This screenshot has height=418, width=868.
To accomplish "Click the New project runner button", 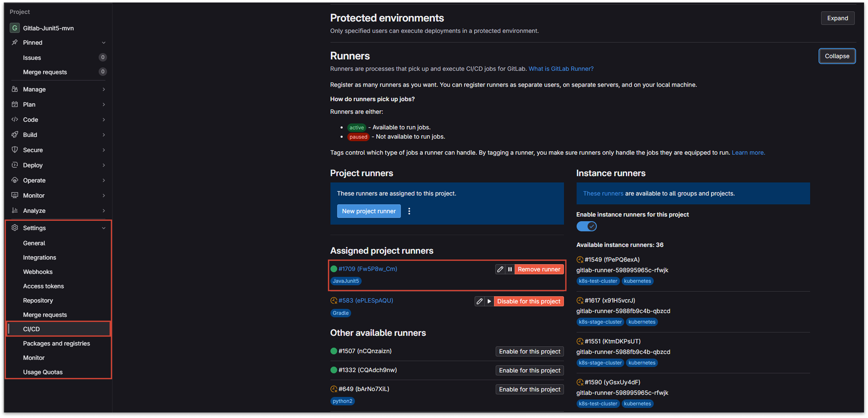I will click(x=369, y=211).
